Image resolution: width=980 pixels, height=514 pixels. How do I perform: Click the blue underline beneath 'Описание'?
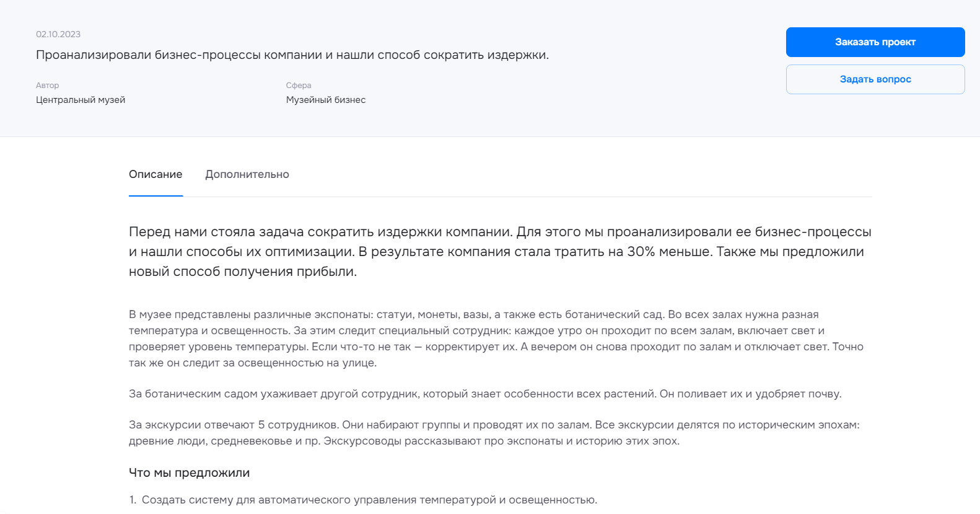pyautogui.click(x=155, y=196)
